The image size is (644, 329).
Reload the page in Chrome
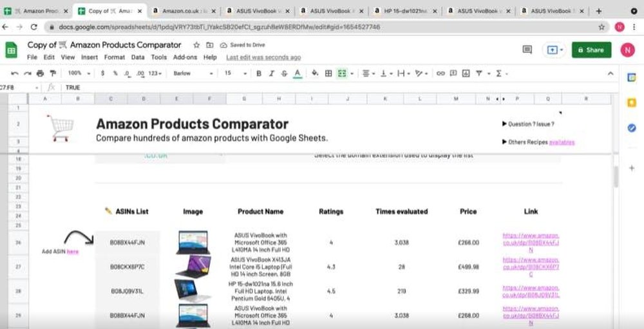(34, 27)
